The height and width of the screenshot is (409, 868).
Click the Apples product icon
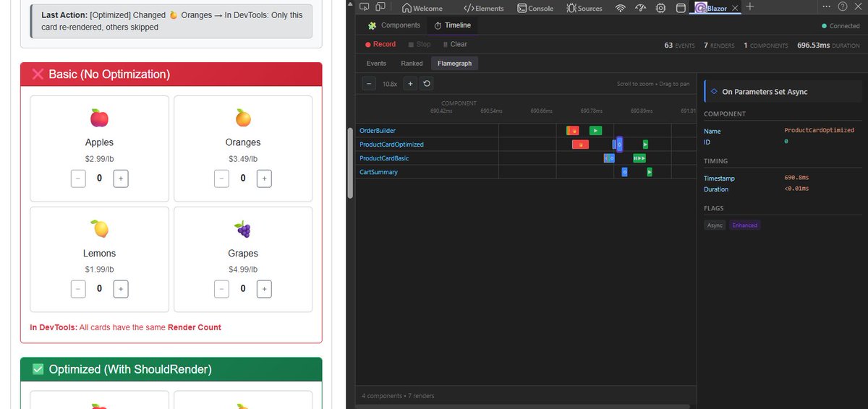point(99,117)
